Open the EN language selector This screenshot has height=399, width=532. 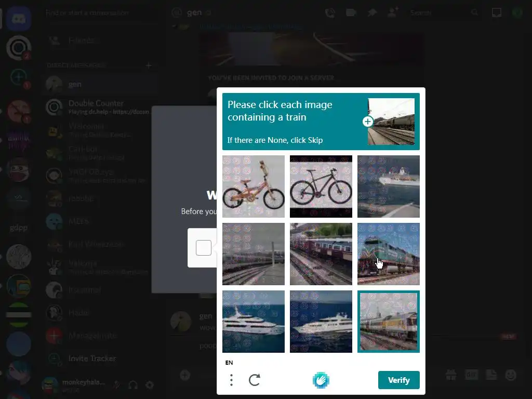229,363
